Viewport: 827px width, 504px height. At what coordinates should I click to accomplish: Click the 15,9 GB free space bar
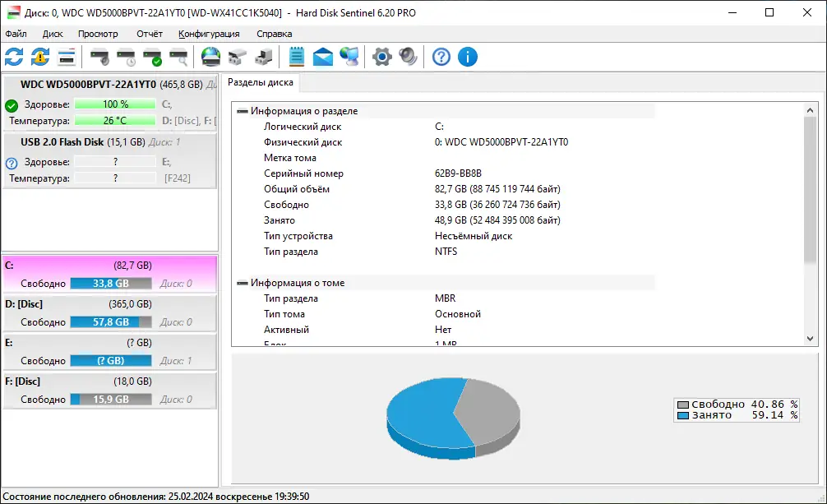click(111, 400)
